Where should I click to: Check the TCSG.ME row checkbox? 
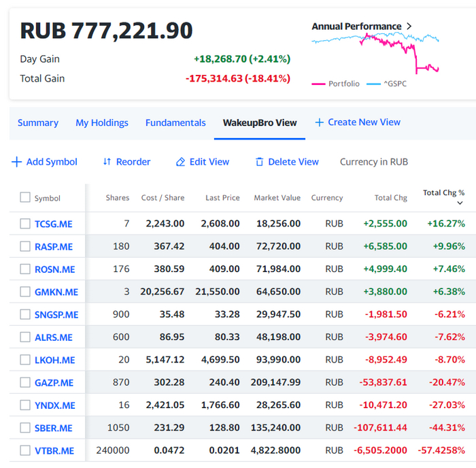point(25,224)
